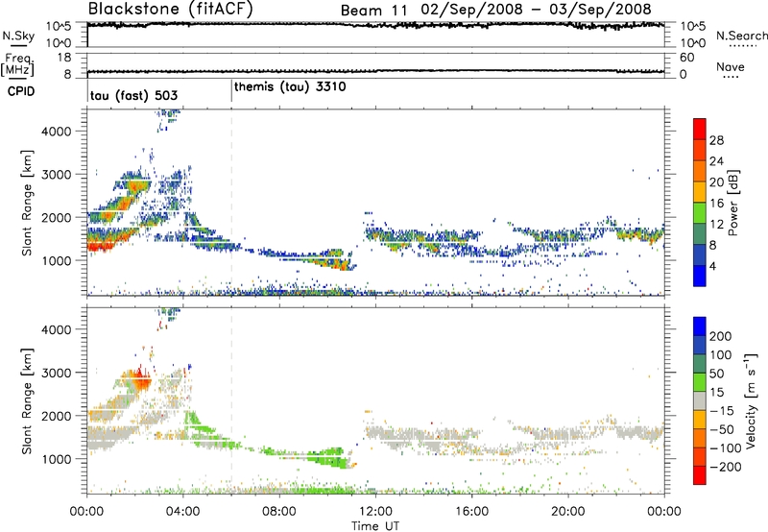Viewport: 768px width, 532px height.
Task: Select the "04:00" time tick label
Action: tap(182, 512)
